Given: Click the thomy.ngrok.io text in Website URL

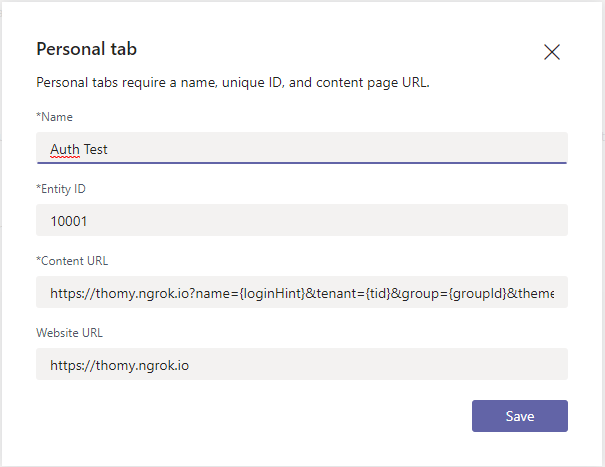Looking at the screenshot, I should 142,365.
